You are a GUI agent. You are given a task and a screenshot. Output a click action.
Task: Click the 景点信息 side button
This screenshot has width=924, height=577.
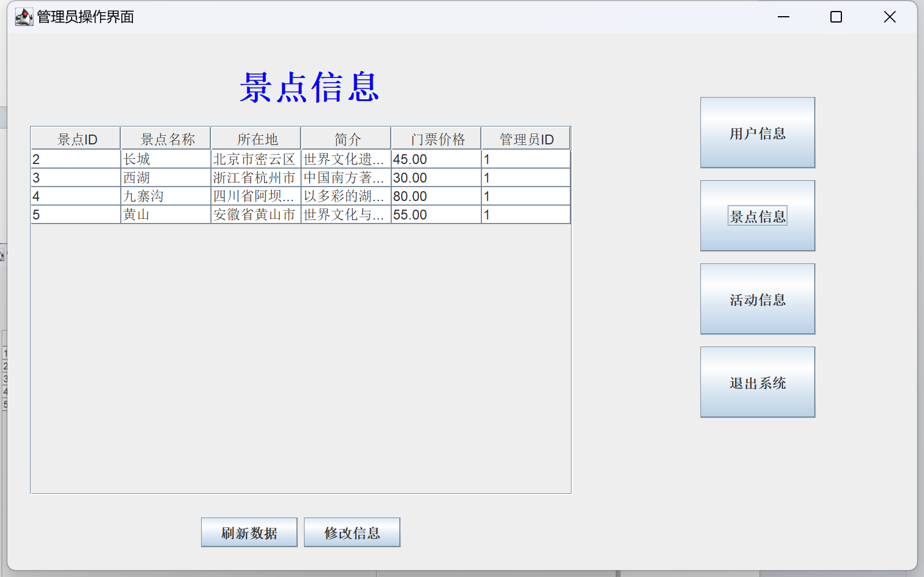[x=757, y=216]
